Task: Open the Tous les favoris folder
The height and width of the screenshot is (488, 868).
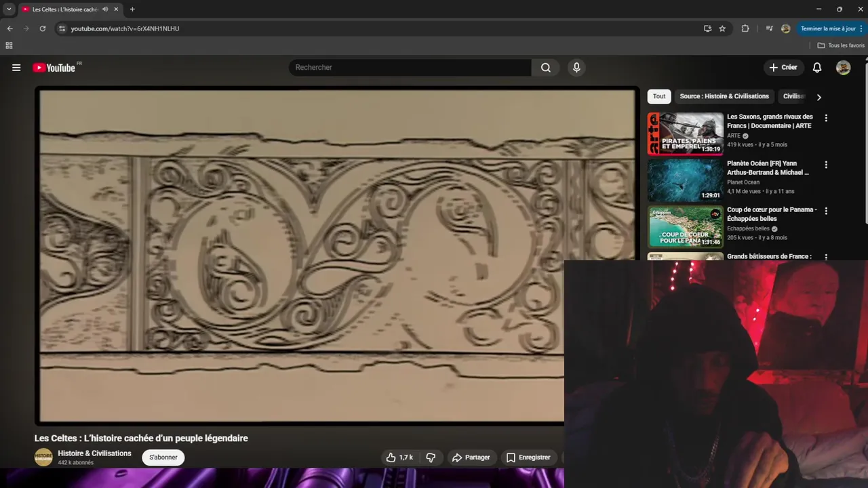Action: coord(841,45)
